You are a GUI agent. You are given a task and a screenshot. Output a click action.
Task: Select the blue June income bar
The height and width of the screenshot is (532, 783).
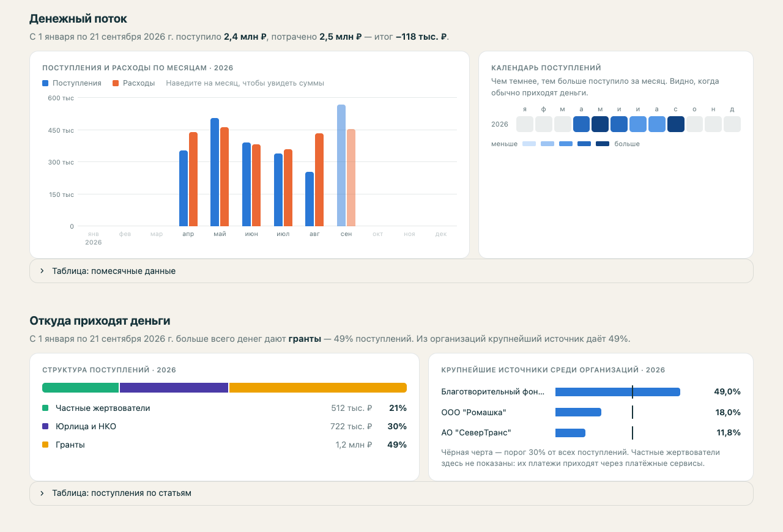(247, 185)
